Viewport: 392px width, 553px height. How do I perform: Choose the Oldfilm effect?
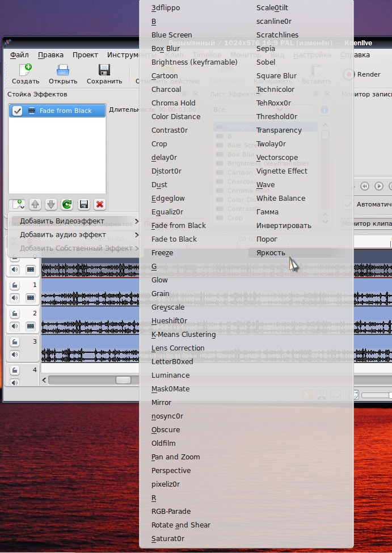163,444
